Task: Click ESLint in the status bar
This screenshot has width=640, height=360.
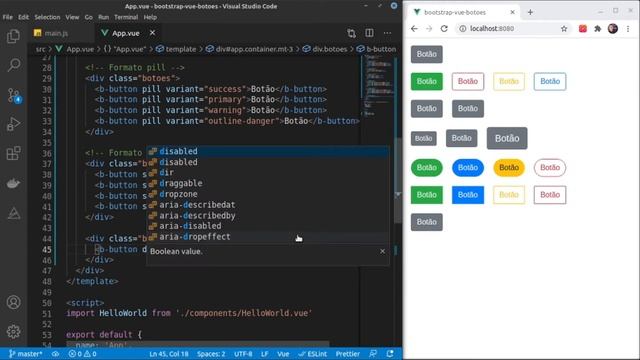Action: [x=313, y=354]
